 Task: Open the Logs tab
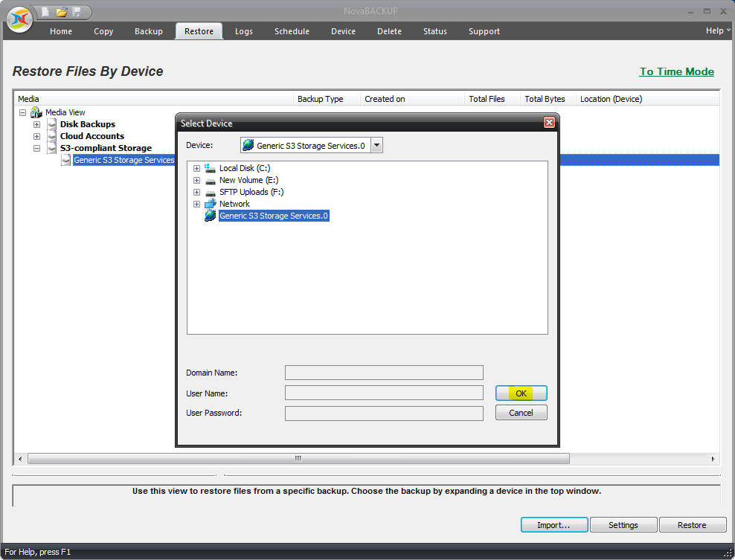(x=244, y=31)
